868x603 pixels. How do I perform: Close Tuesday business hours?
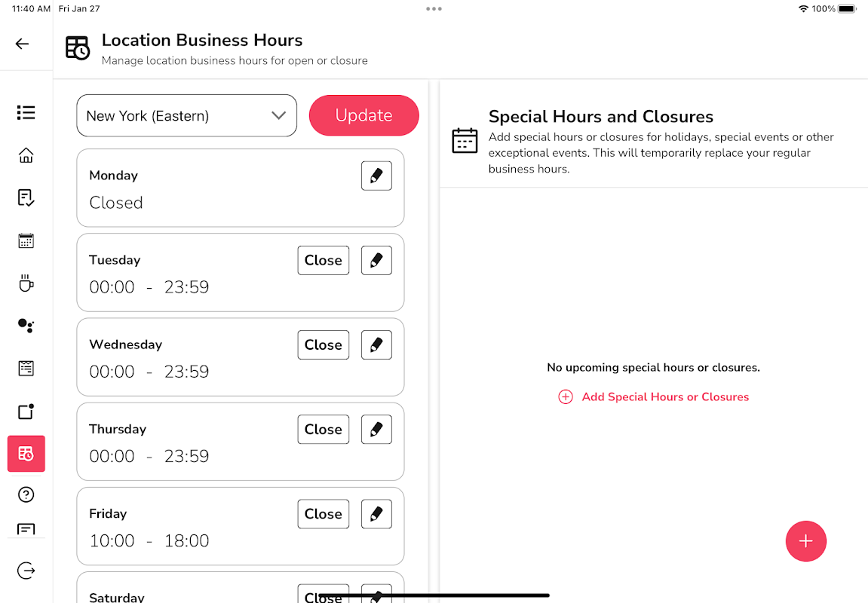tap(324, 261)
